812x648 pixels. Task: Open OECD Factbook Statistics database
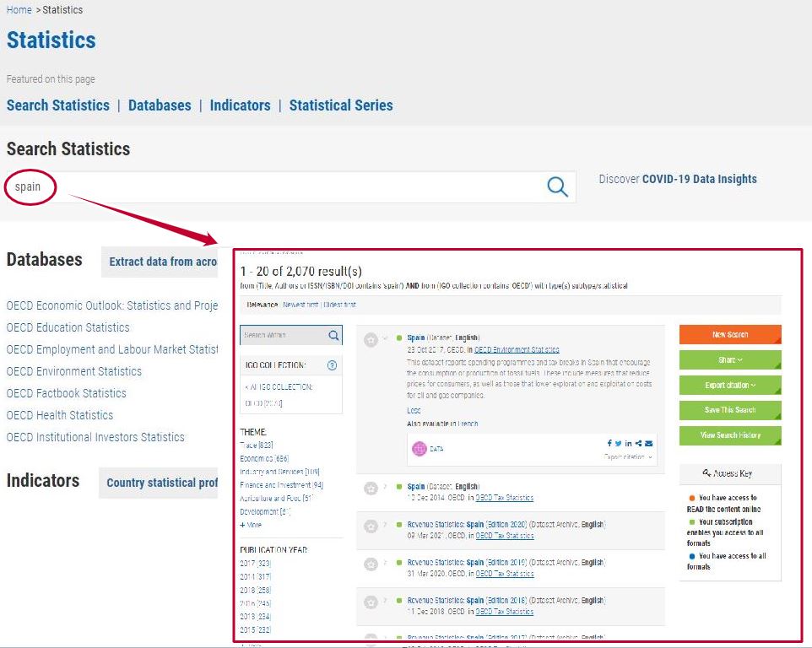click(67, 393)
